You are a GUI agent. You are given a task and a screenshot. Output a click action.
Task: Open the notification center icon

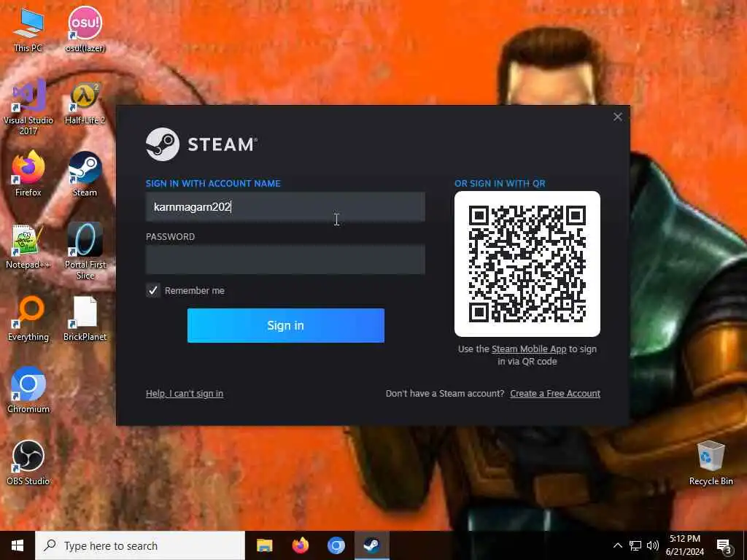click(x=724, y=546)
